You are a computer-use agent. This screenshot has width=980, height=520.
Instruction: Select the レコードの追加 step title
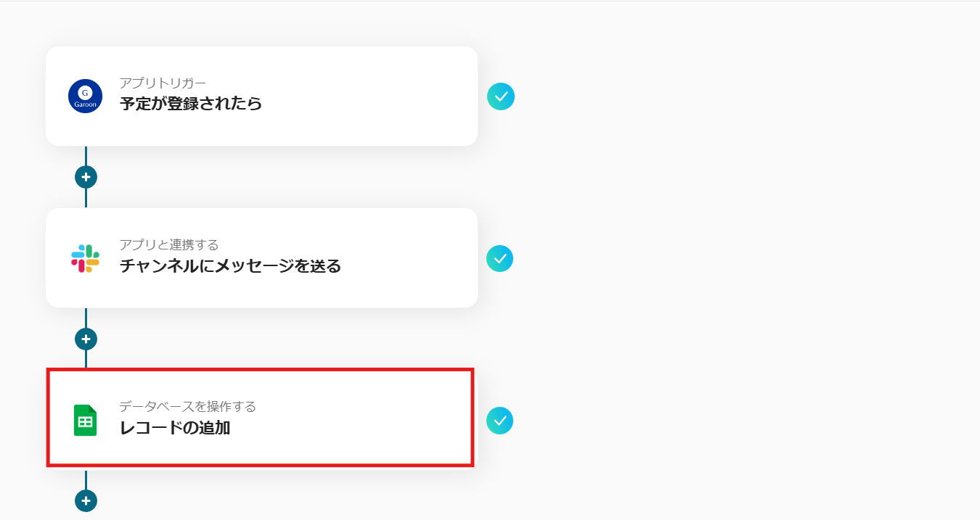(x=174, y=428)
